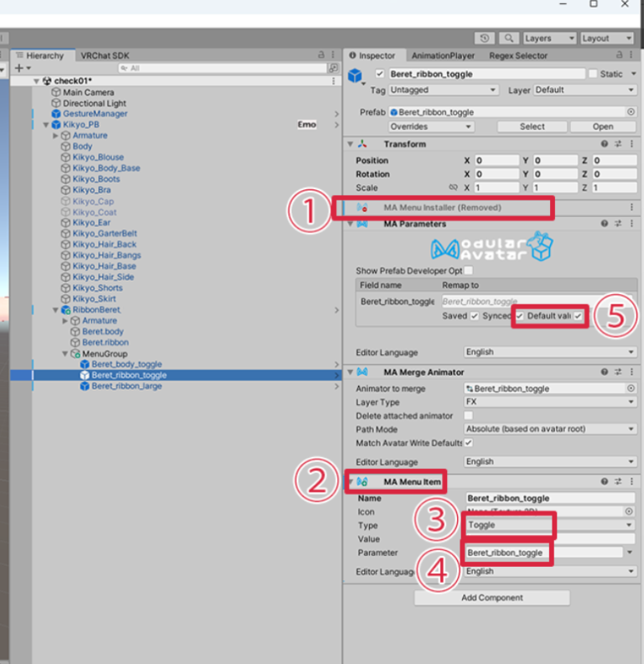Screen dimensions: 644x664
Task: Toggle Show Prefab Developer Options checkbox
Action: [x=468, y=270]
